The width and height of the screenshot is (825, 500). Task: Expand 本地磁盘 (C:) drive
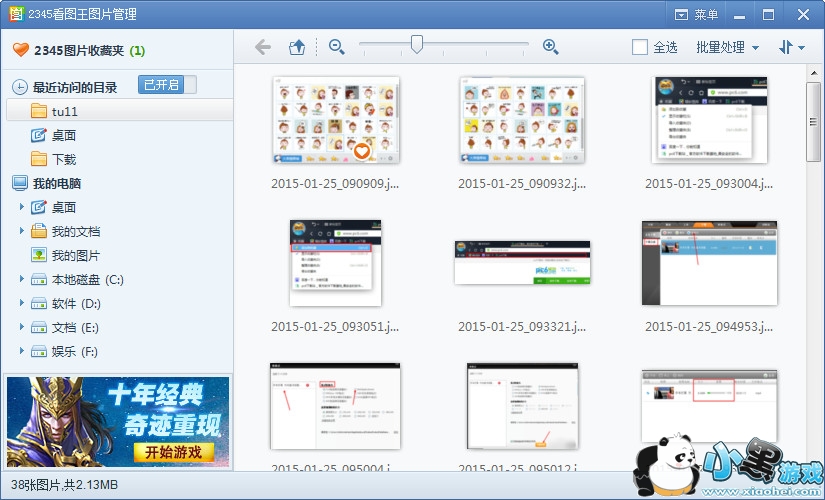[22, 279]
